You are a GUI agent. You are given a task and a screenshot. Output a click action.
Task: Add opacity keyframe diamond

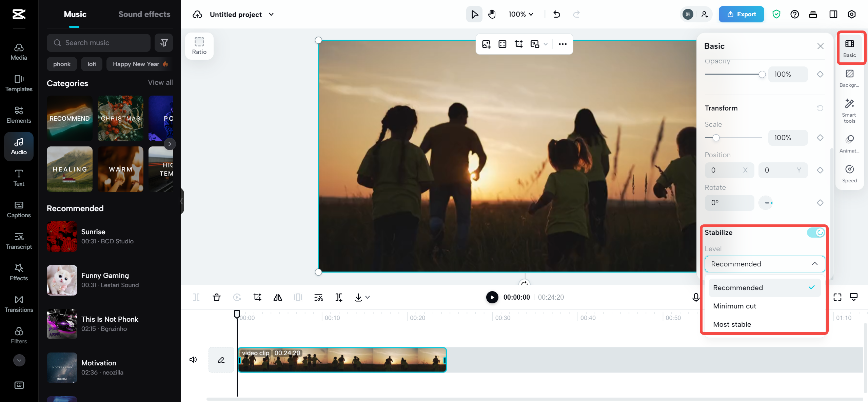click(820, 74)
